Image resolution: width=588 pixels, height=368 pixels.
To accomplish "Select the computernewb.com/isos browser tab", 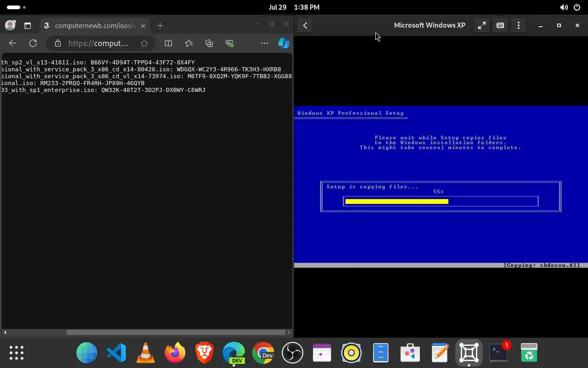I will [94, 26].
